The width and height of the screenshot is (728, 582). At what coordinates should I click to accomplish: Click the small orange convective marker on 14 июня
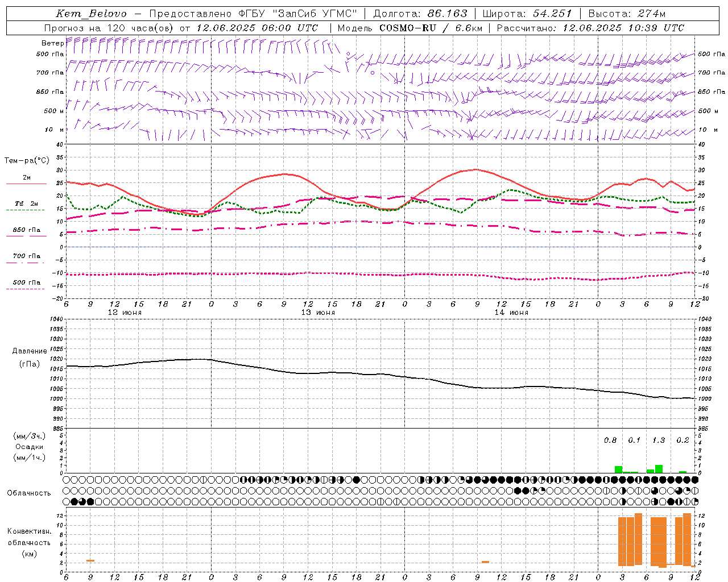click(x=485, y=562)
